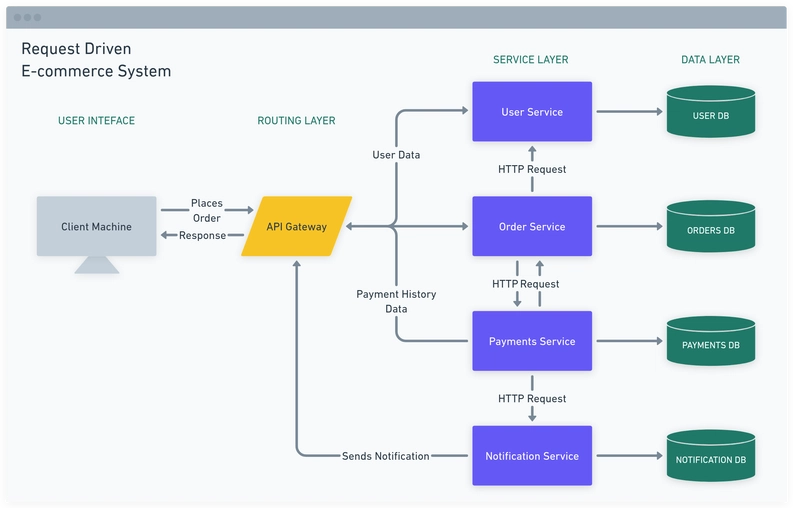Click the NOTIFICATION DB cylinder icon

point(710,457)
